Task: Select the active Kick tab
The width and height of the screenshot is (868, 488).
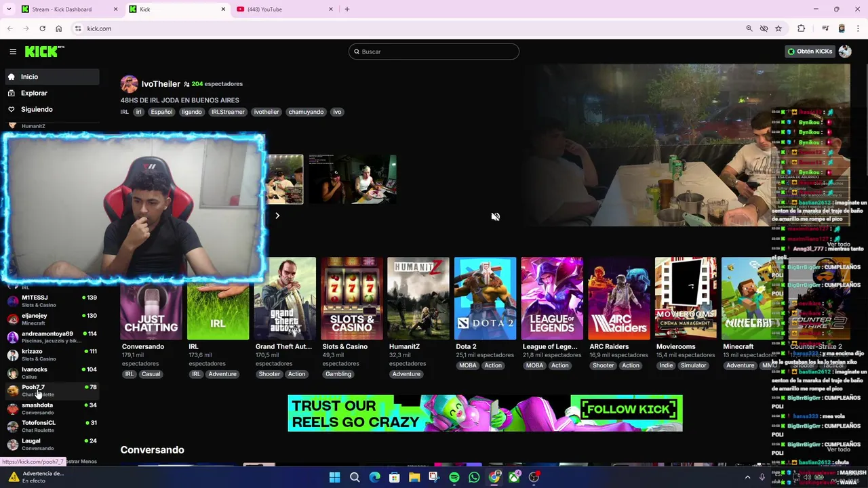Action: coord(176,9)
